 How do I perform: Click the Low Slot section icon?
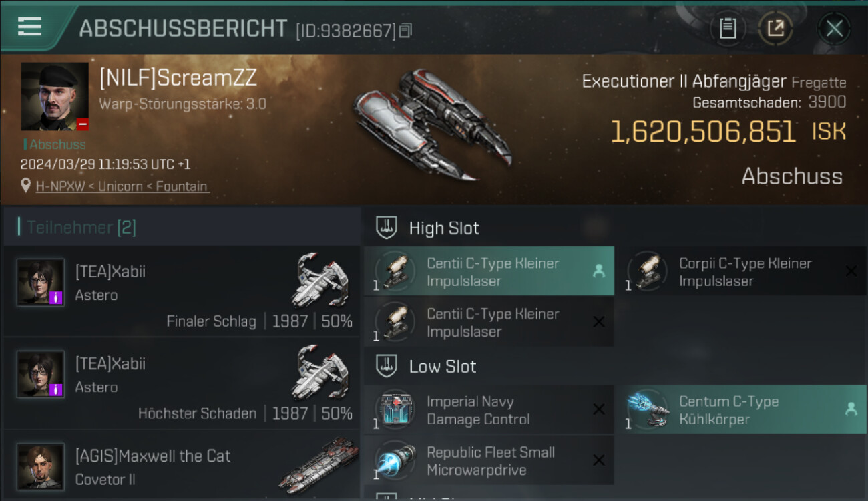point(387,366)
